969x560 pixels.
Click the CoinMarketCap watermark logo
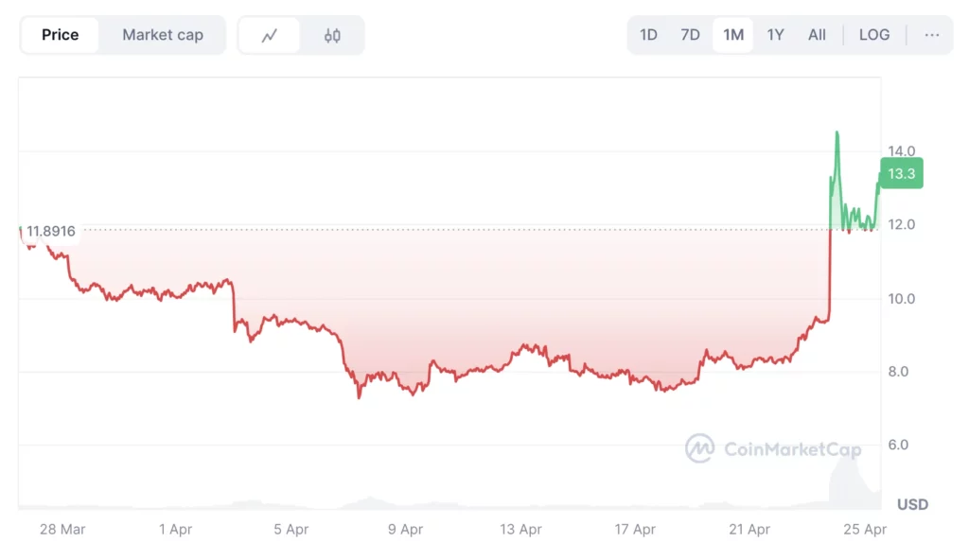(x=773, y=448)
